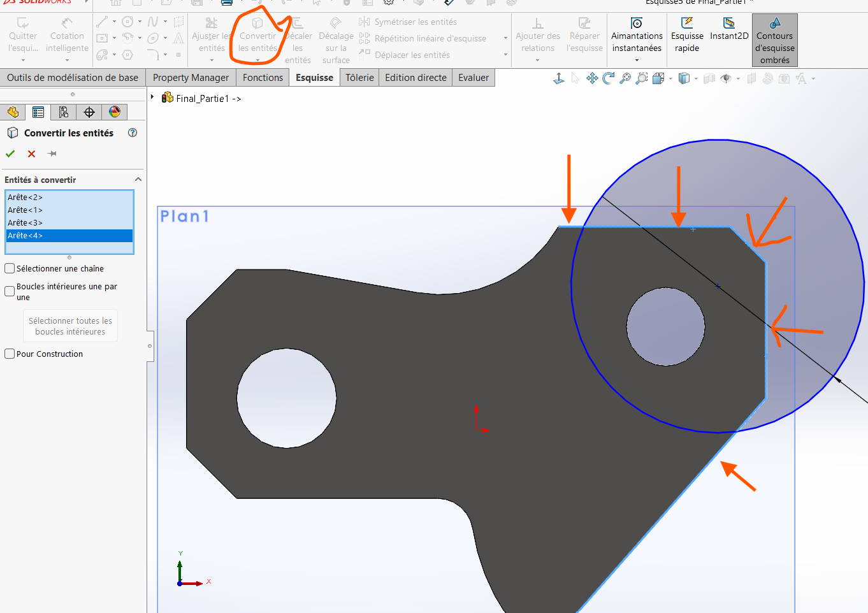
Task: Cancel with the red X
Action: pos(31,154)
